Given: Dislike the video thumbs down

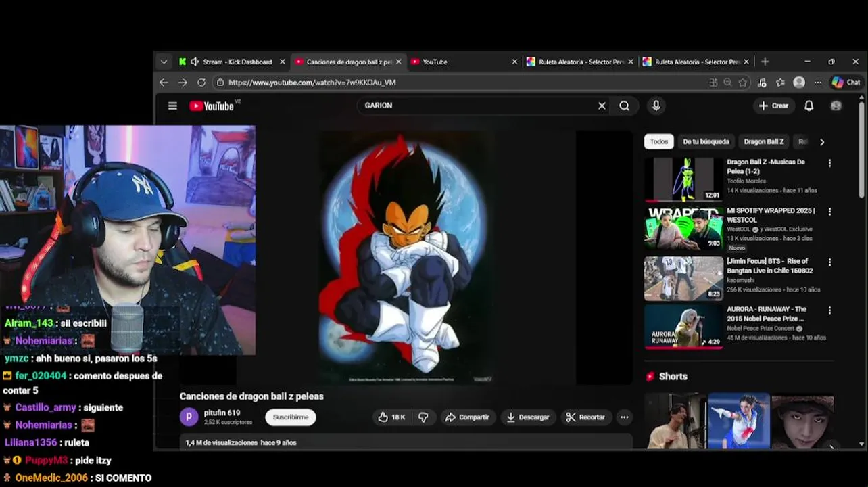Looking at the screenshot, I should coord(424,417).
